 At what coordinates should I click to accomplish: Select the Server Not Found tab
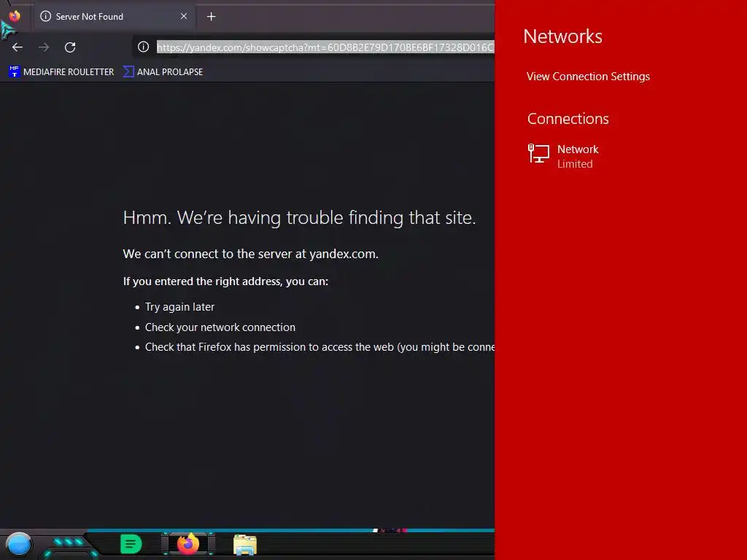113,17
